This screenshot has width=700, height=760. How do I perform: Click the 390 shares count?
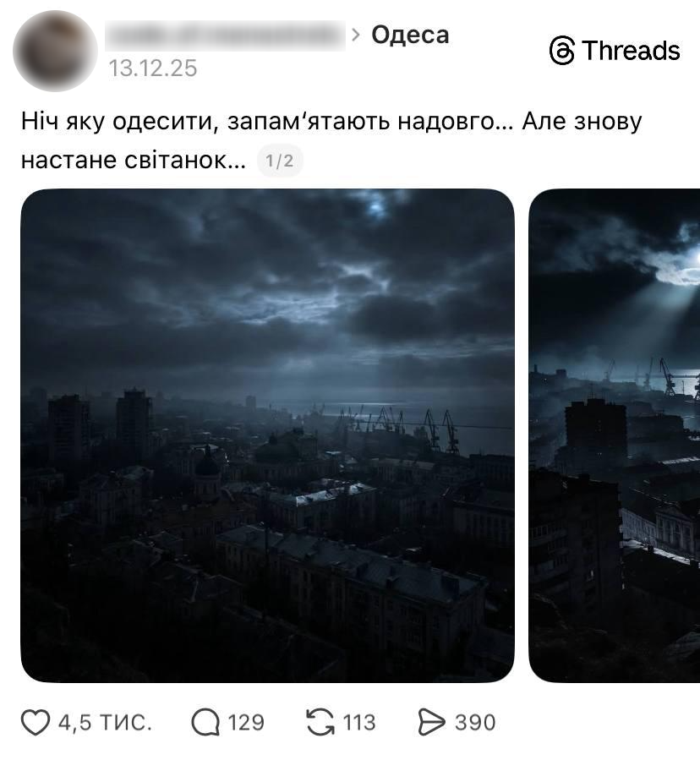pos(475,723)
